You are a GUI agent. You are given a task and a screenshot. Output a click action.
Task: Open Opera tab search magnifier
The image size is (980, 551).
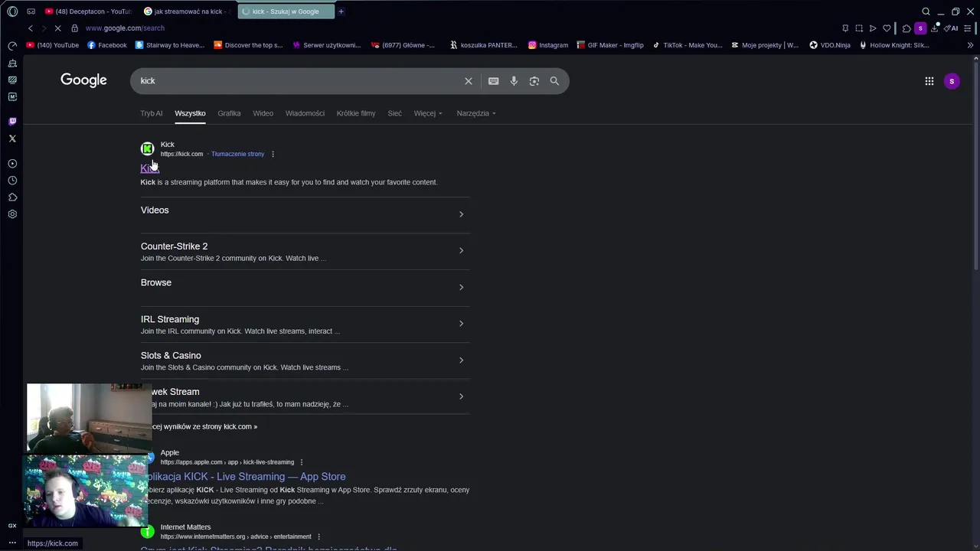[926, 11]
